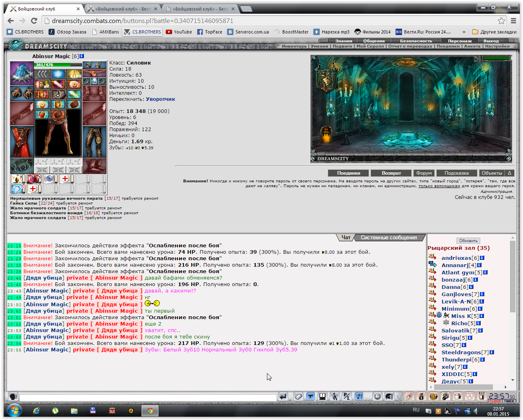Click the leather pants equipment slot
Screen dimensions: 523x420
[94, 142]
